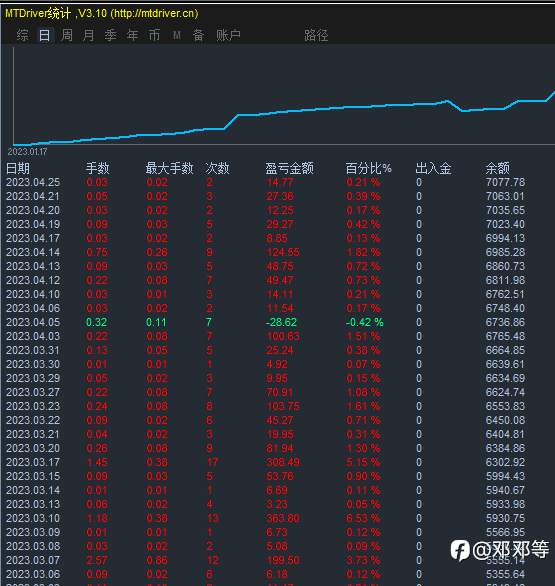The height and width of the screenshot is (586, 555).
Task: Click balance 6748.40 in the 2023.04.06 row
Action: click(x=505, y=308)
